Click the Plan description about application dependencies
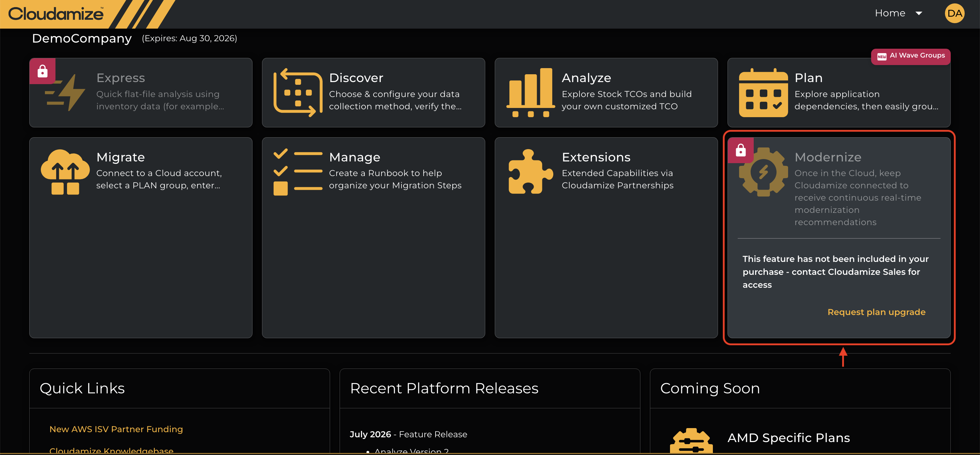The width and height of the screenshot is (980, 455). point(866,100)
